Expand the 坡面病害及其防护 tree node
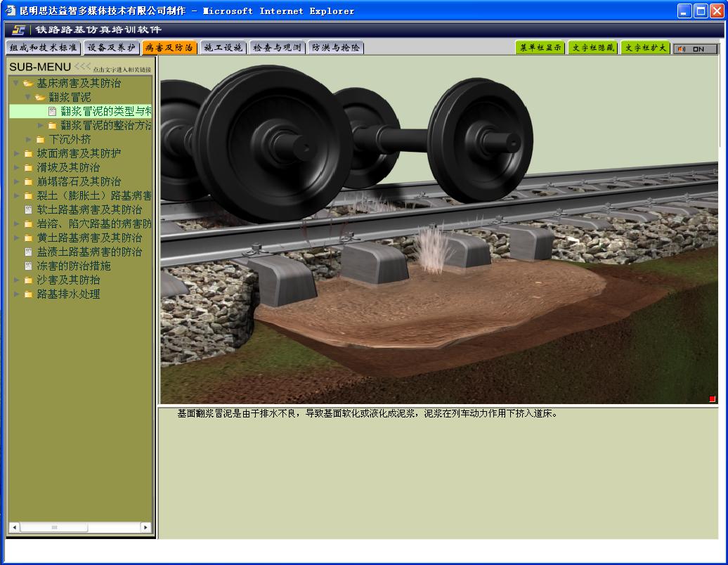Viewport: 728px width, 565px height. [x=17, y=153]
